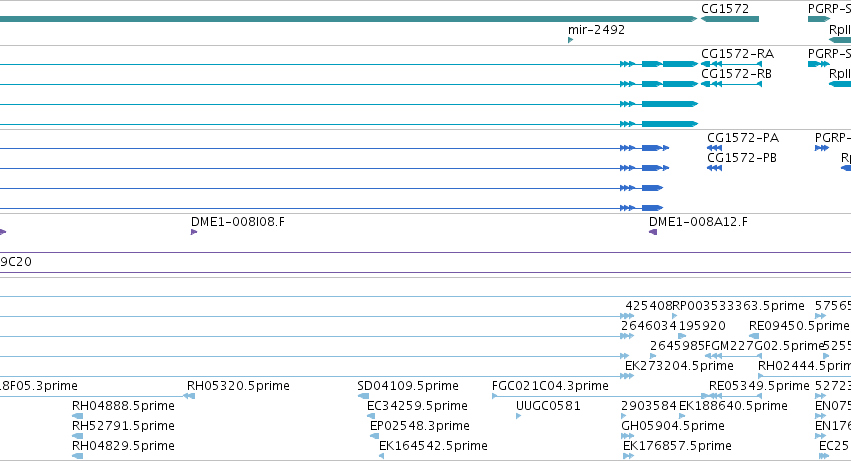Click the EK273204.5prime EST label
Image resolution: width=851 pixels, height=461 pixels.
[x=679, y=366]
